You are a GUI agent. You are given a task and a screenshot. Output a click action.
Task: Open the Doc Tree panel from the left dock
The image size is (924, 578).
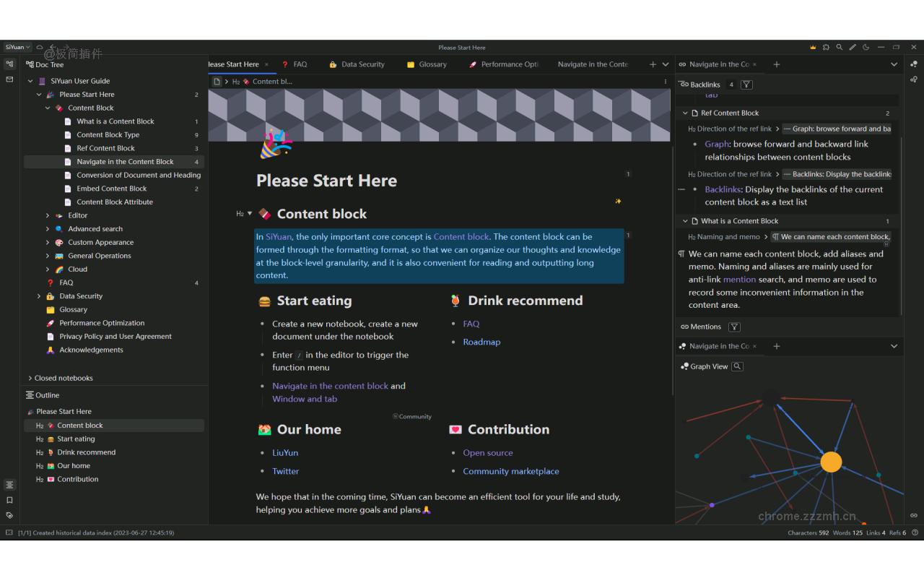(9, 64)
